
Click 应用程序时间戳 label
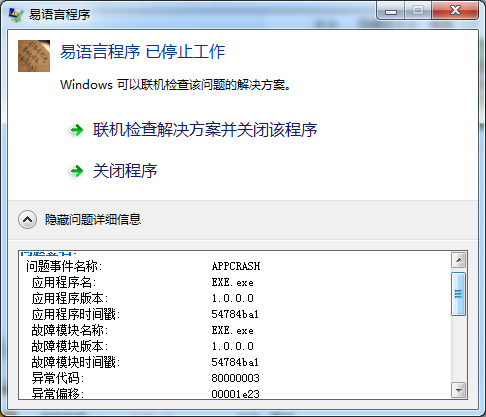coord(76,314)
